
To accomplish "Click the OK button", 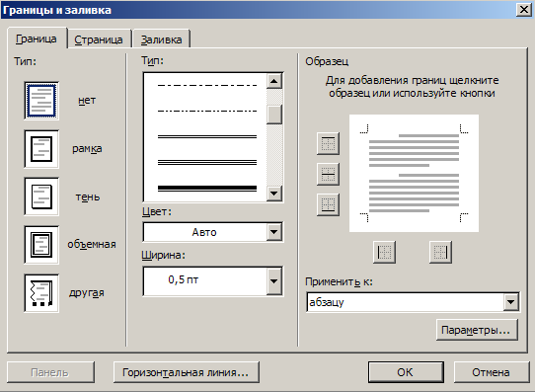I will [406, 372].
